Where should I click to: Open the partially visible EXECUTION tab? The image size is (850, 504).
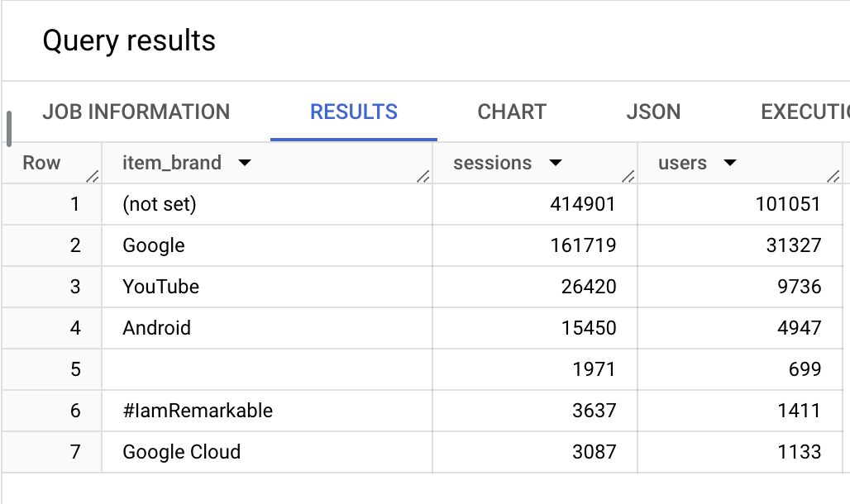click(x=805, y=112)
